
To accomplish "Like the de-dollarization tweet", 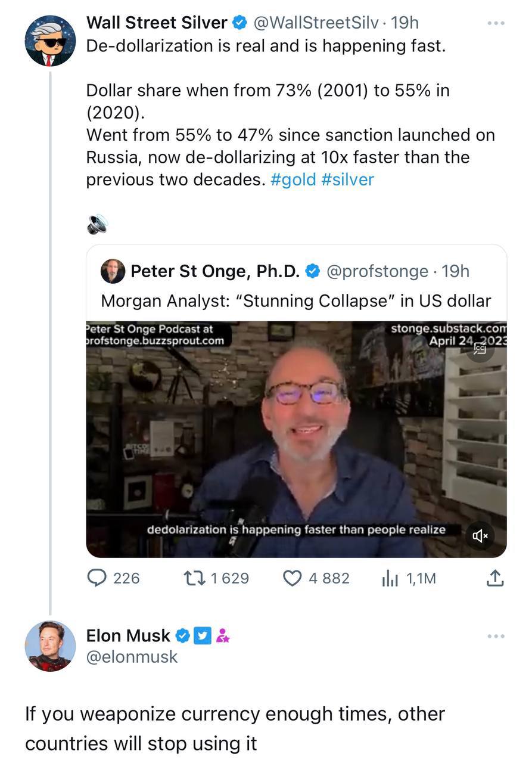I will (x=316, y=578).
